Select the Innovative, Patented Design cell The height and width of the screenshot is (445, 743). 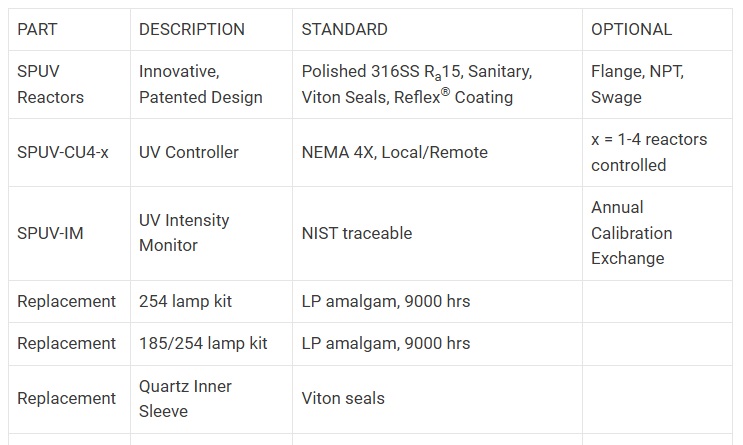[200, 84]
